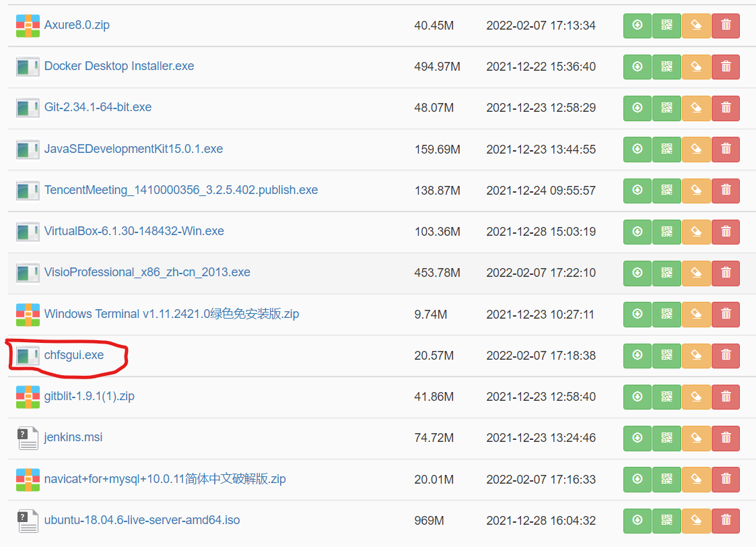
Task: Select the 969M size text
Action: pyautogui.click(x=429, y=521)
